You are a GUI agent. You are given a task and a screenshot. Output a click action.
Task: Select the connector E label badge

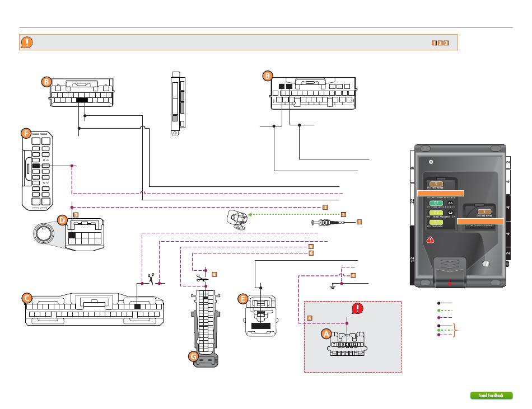[242, 299]
